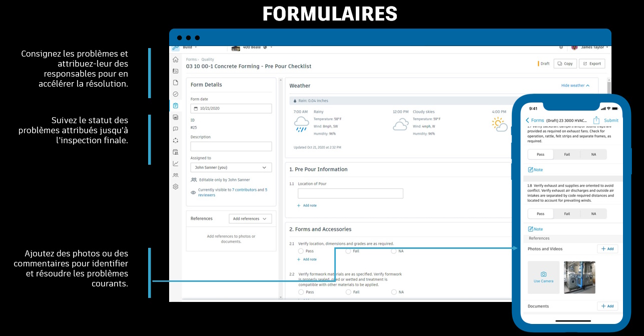Select Fail for item 2.2 formwork materials
Image resolution: width=644 pixels, height=336 pixels.
[x=348, y=292]
